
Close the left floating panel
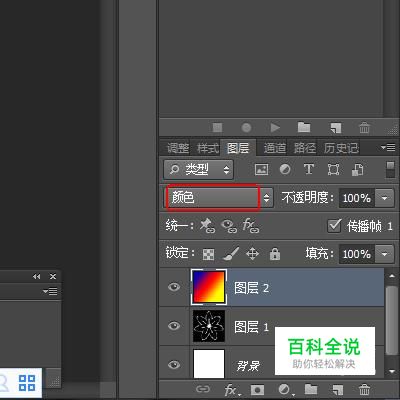click(53, 276)
